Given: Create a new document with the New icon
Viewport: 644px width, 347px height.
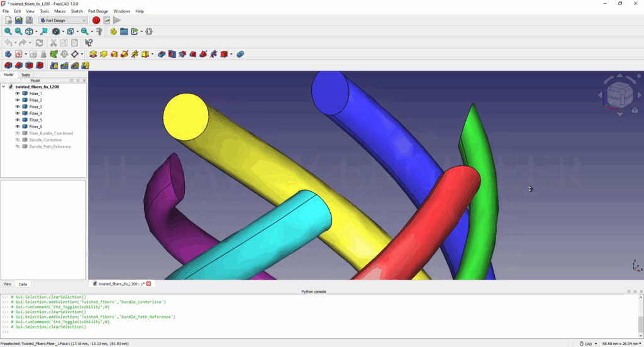Looking at the screenshot, I should [x=8, y=20].
